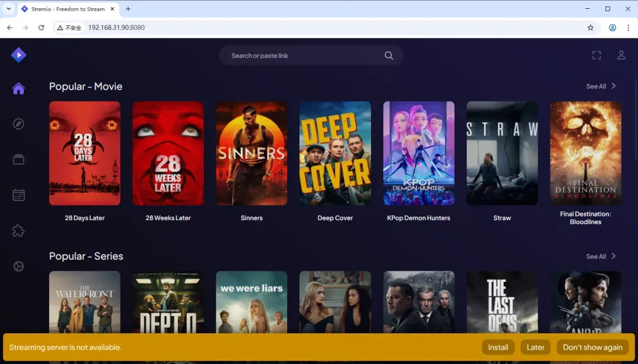Open the Board home icon in sidebar
Viewport: 638px width, 364px height.
click(x=19, y=88)
